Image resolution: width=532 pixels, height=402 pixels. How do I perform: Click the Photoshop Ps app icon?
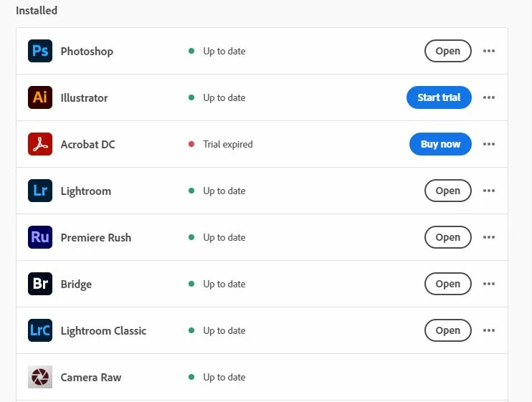click(40, 51)
